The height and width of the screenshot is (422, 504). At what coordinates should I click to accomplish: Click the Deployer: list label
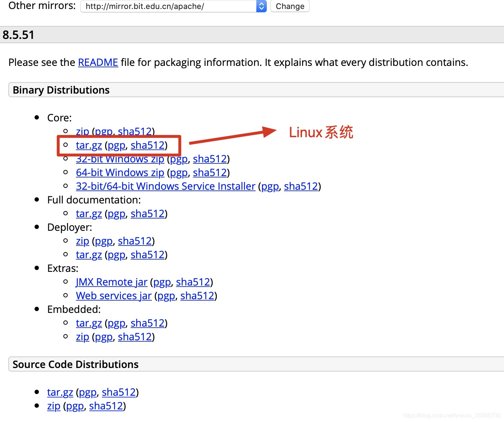(69, 227)
